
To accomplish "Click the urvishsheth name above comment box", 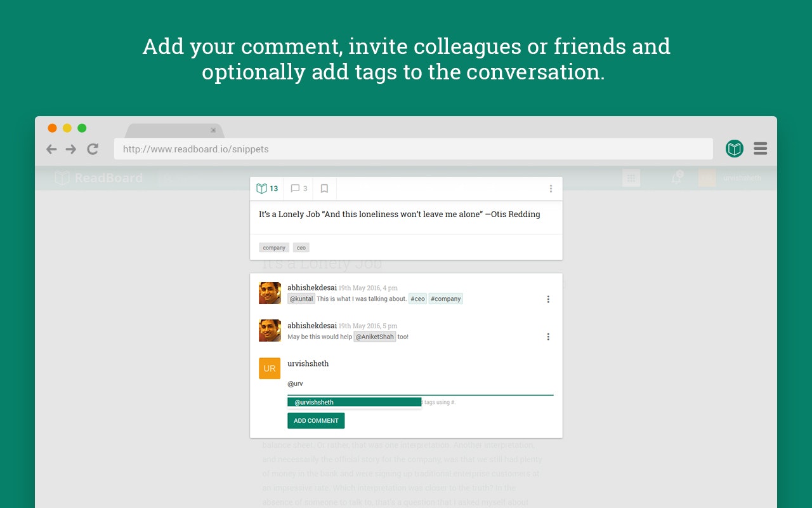I will pos(308,364).
